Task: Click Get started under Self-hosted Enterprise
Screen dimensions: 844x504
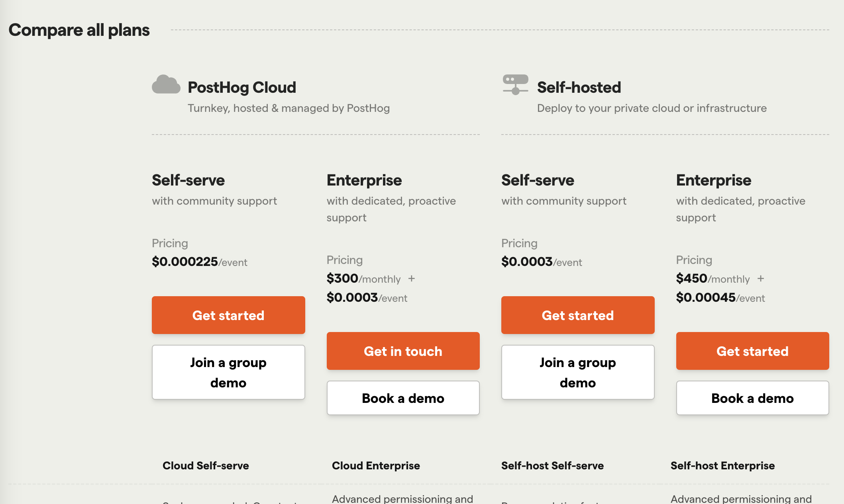Action: [x=752, y=351]
